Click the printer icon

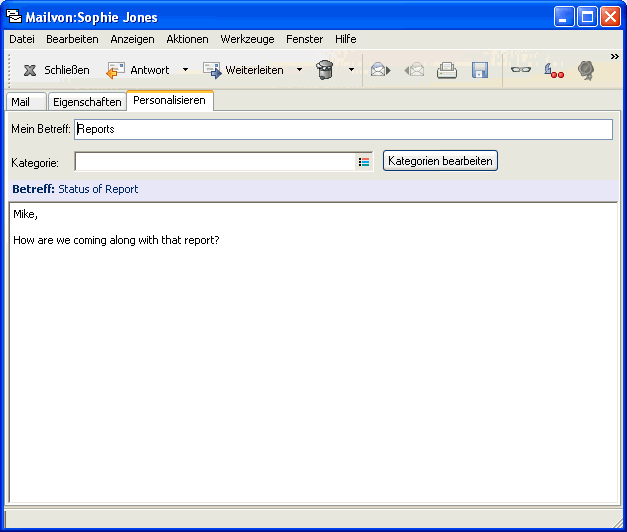(447, 70)
